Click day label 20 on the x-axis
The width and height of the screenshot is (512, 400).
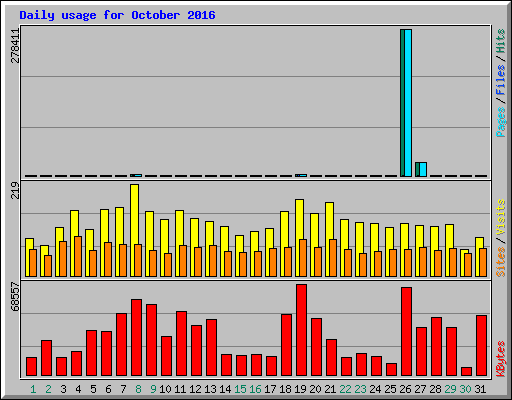point(315,389)
